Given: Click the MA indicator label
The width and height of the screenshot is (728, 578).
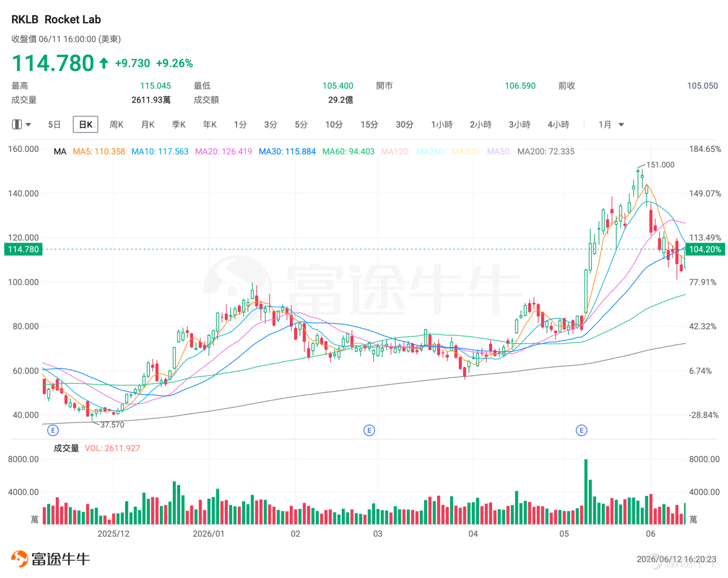Looking at the screenshot, I should [x=60, y=151].
